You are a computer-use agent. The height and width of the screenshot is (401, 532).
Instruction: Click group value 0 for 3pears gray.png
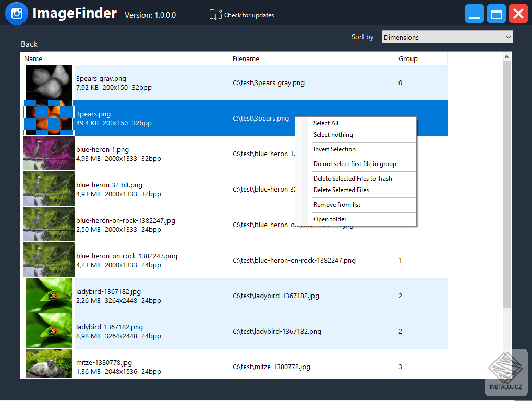coord(400,83)
